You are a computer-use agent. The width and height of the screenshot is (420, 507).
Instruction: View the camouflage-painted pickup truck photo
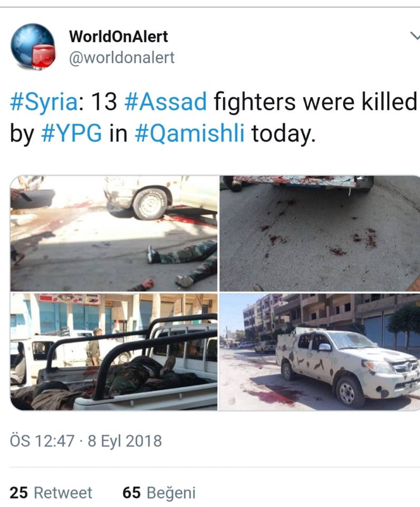[320, 352]
